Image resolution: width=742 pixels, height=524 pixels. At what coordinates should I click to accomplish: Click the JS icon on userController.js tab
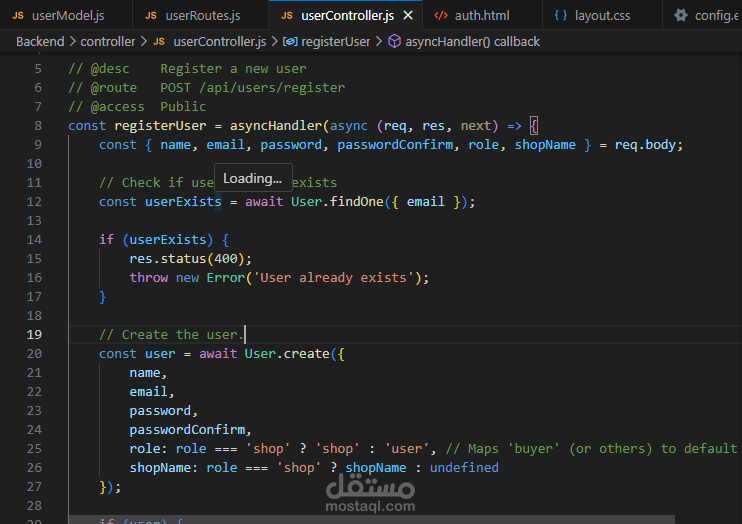coord(287,16)
